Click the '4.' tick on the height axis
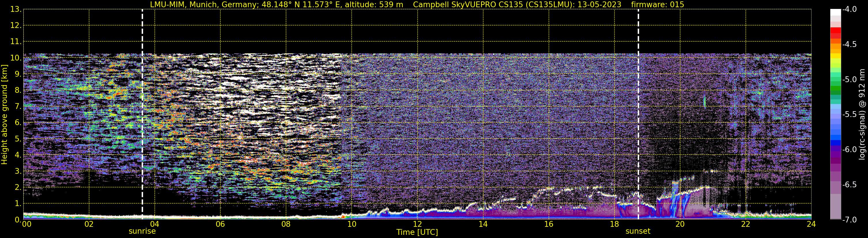868x238 pixels. click(x=18, y=155)
